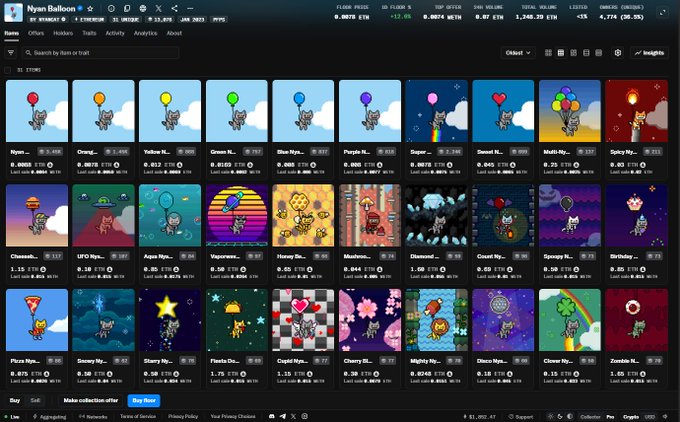The height and width of the screenshot is (422, 680).
Task: Open the Support link
Action: pyautogui.click(x=520, y=417)
